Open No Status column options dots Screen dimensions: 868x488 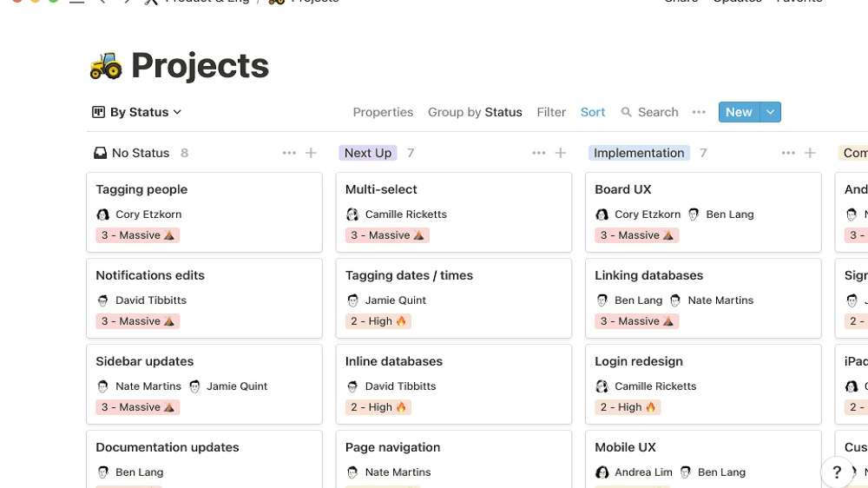click(x=289, y=153)
